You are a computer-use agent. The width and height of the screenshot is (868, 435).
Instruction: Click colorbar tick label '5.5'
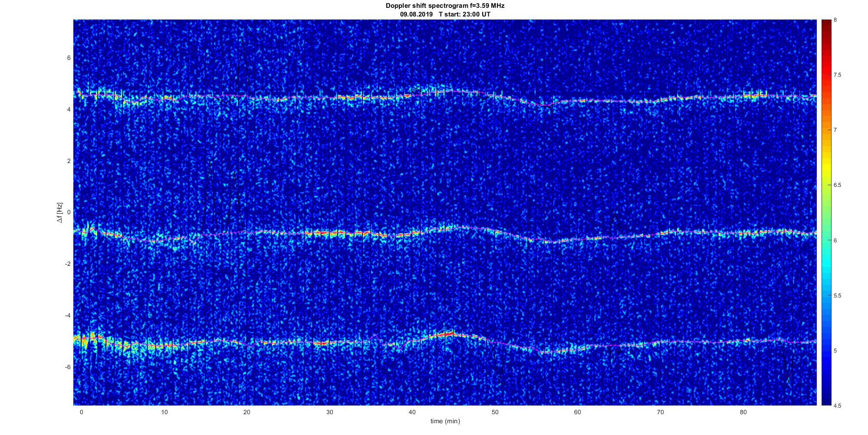tap(838, 295)
